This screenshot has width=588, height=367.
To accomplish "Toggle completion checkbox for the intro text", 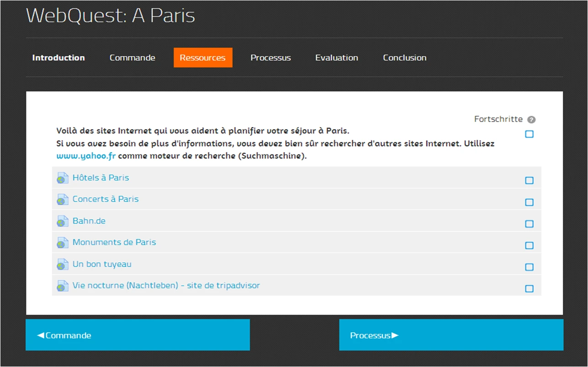I will [x=529, y=134].
